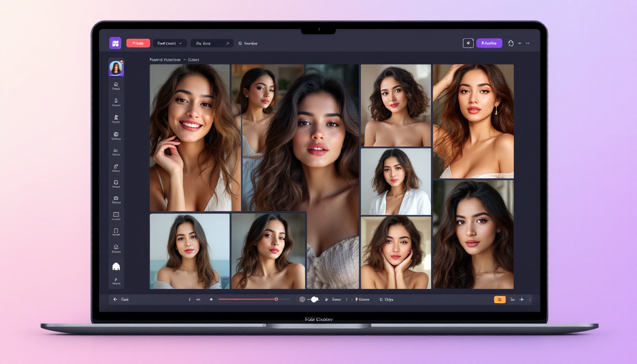Viewport: 637px width, 364px height.
Task: Select the pin icon at the bottom-right
Action: (x=521, y=299)
